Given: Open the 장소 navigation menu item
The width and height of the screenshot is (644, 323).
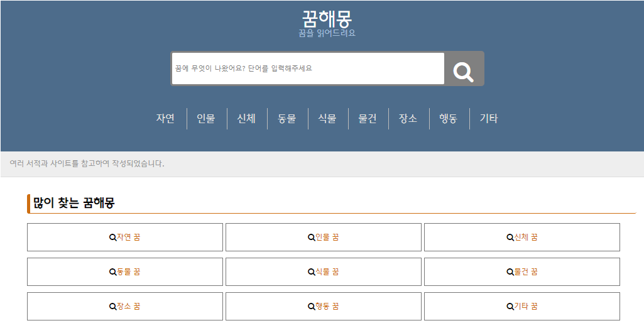Looking at the screenshot, I should click(408, 118).
